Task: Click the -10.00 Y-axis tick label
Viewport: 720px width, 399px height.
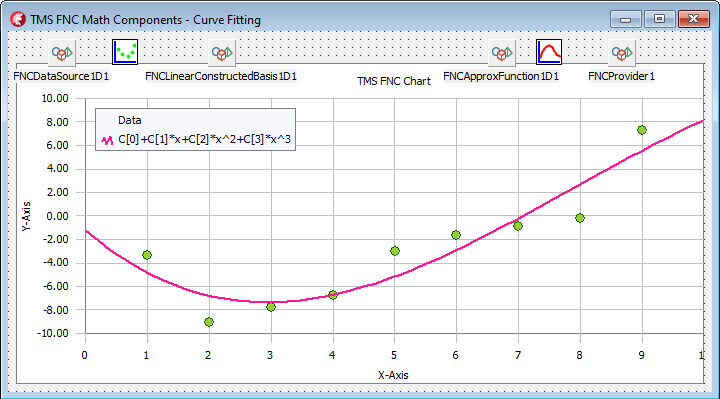Action: 53,333
